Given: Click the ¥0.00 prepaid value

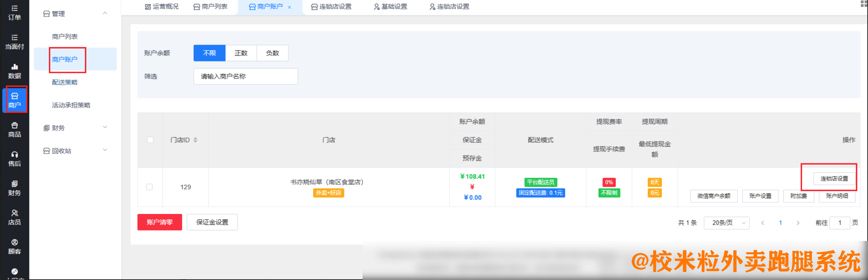Looking at the screenshot, I should [x=472, y=198].
